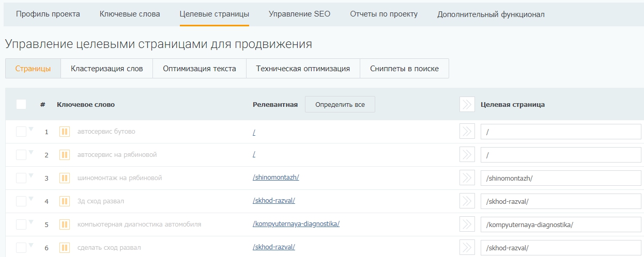
Task: Click pause icon for автосервис бутово
Action: (65, 132)
